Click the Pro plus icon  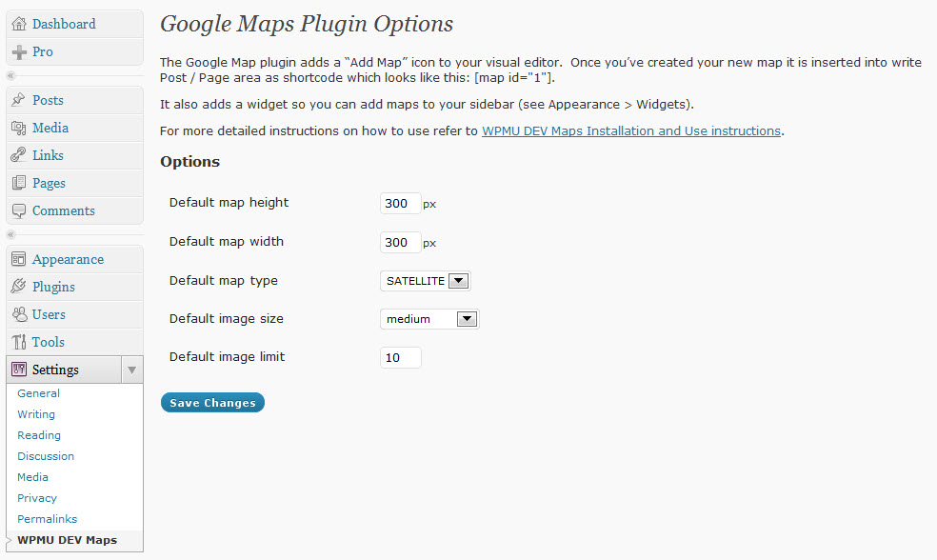tap(19, 51)
